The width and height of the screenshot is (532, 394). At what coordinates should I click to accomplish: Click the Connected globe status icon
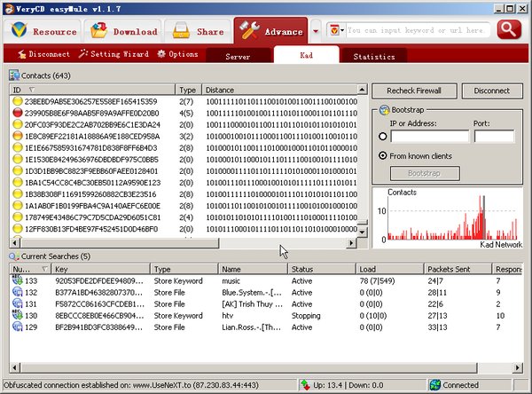(x=435, y=385)
